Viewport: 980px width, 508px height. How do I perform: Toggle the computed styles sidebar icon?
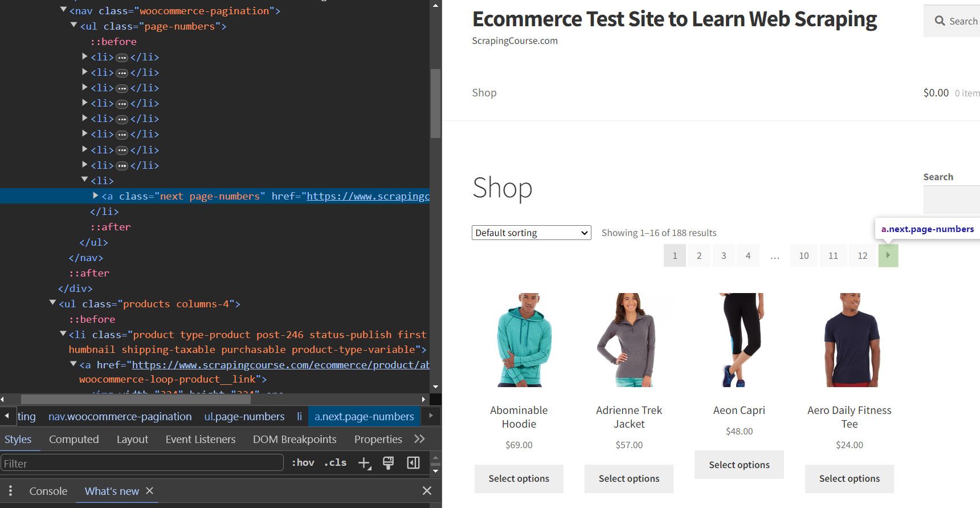pos(414,463)
